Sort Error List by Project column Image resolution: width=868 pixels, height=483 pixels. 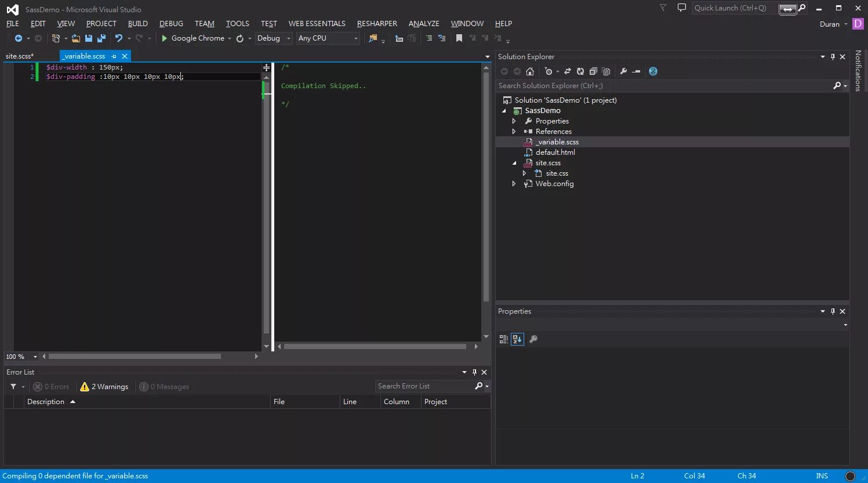point(455,402)
